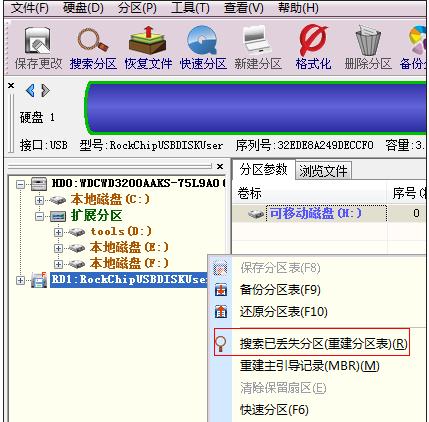Choose 快速分区(F6) from context menu
429x422 pixels.
click(x=274, y=410)
